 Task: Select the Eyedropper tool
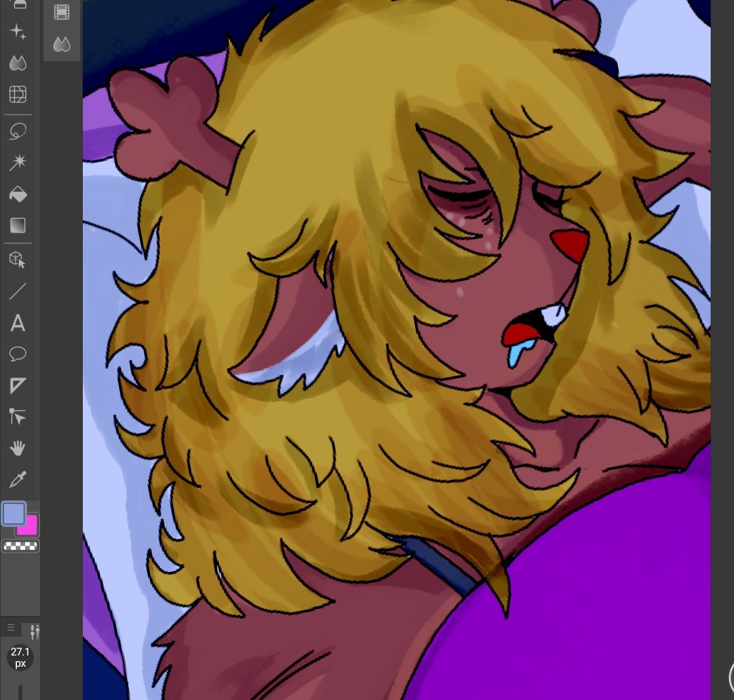[18, 480]
